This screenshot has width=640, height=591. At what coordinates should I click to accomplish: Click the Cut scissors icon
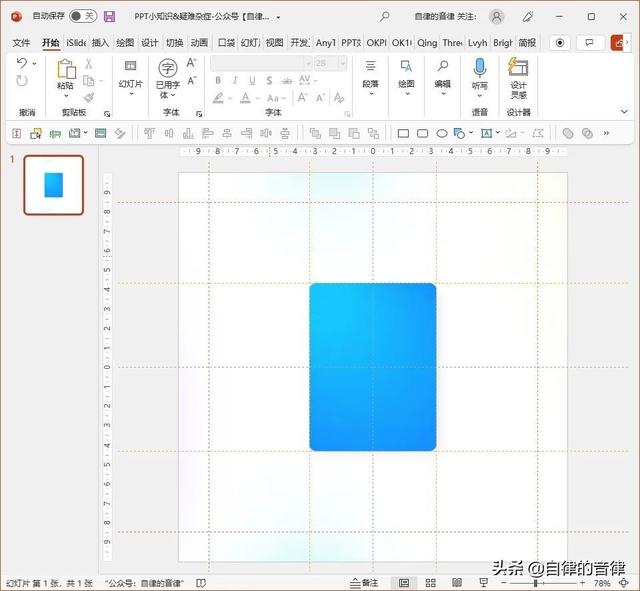click(89, 63)
